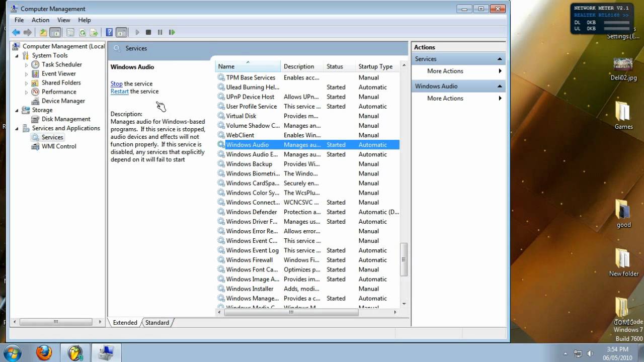The width and height of the screenshot is (644, 362).
Task: Collapse the Services section in Actions pane
Action: pos(500,59)
